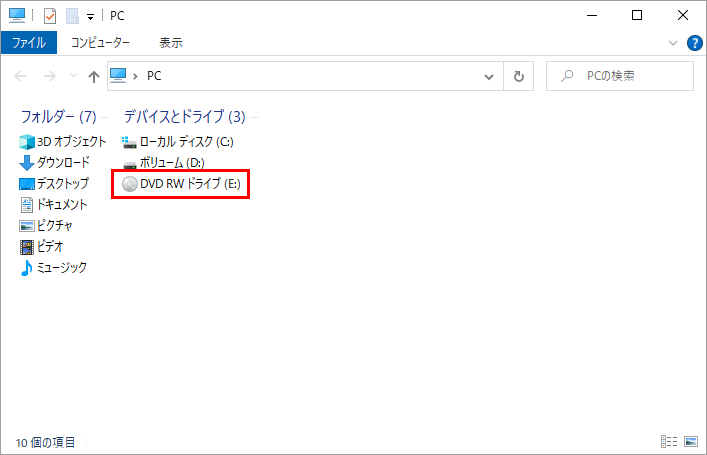Open the blue Help question mark icon

(694, 43)
